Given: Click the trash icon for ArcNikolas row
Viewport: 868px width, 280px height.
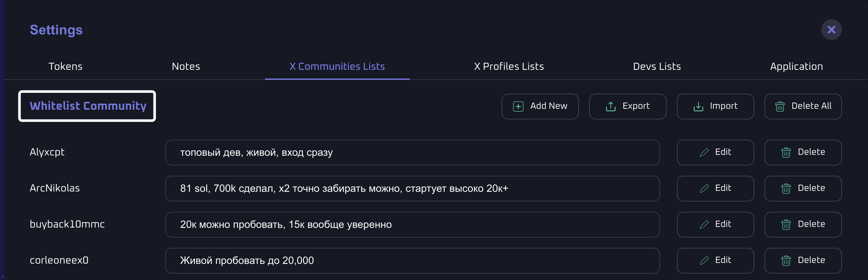Looking at the screenshot, I should [x=786, y=189].
